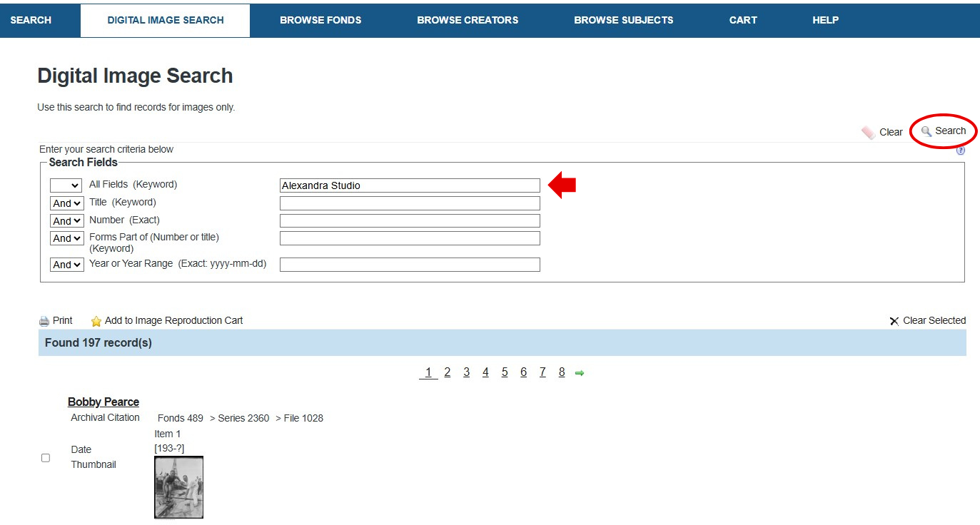Click the Fonds 489 citation text
980x525 pixels.
pyautogui.click(x=181, y=418)
